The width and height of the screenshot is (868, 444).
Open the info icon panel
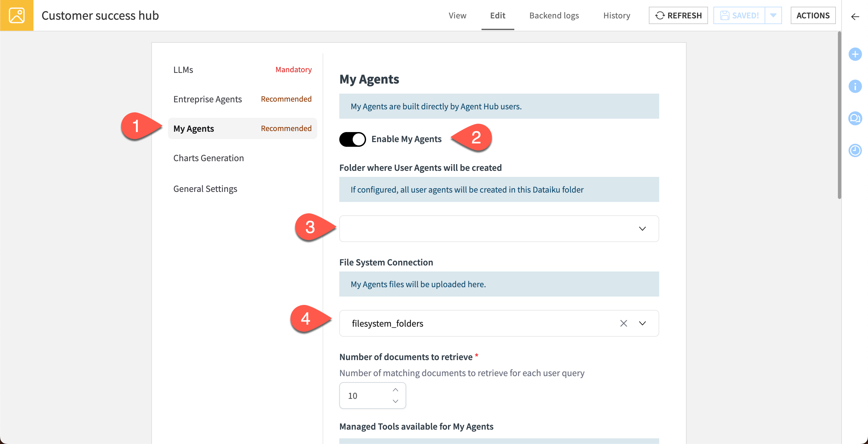tap(855, 86)
